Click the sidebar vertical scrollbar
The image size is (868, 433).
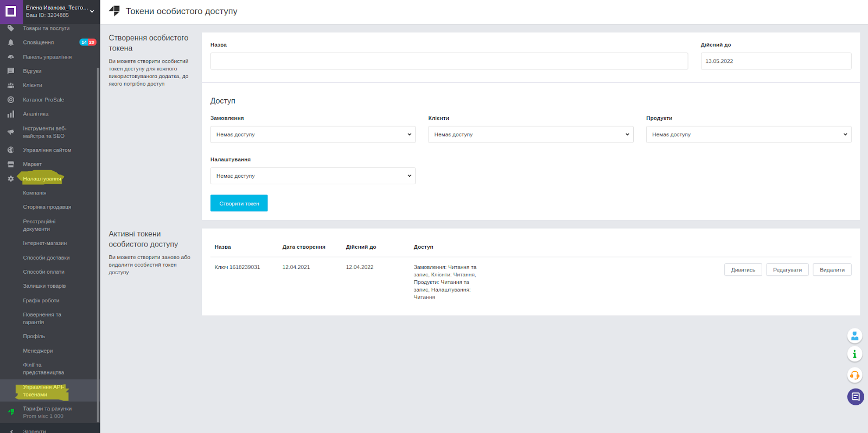[98, 244]
